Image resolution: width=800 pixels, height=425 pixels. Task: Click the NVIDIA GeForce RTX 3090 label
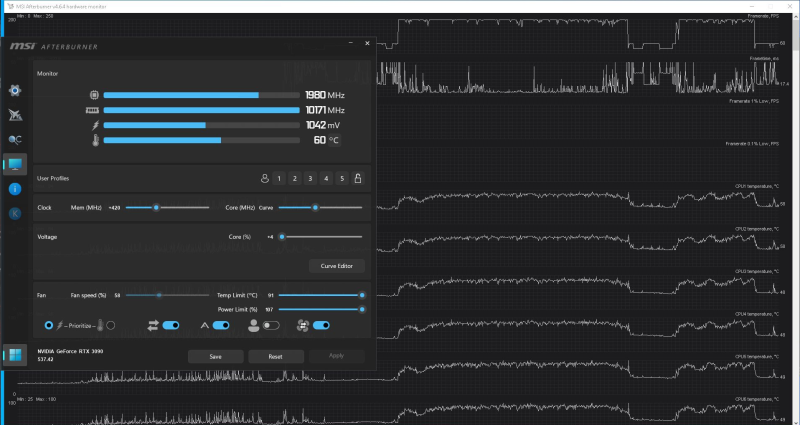coord(70,351)
